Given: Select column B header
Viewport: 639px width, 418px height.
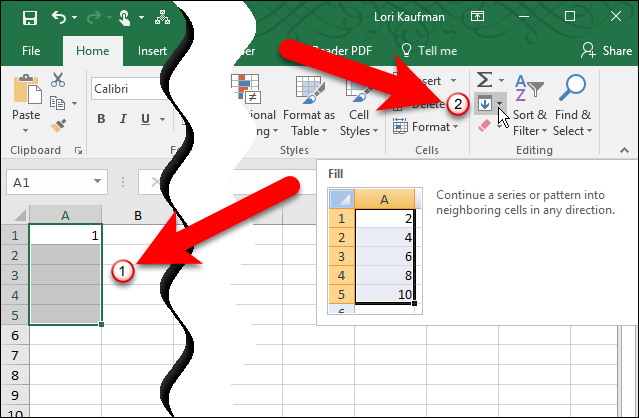Looking at the screenshot, I should 138,215.
